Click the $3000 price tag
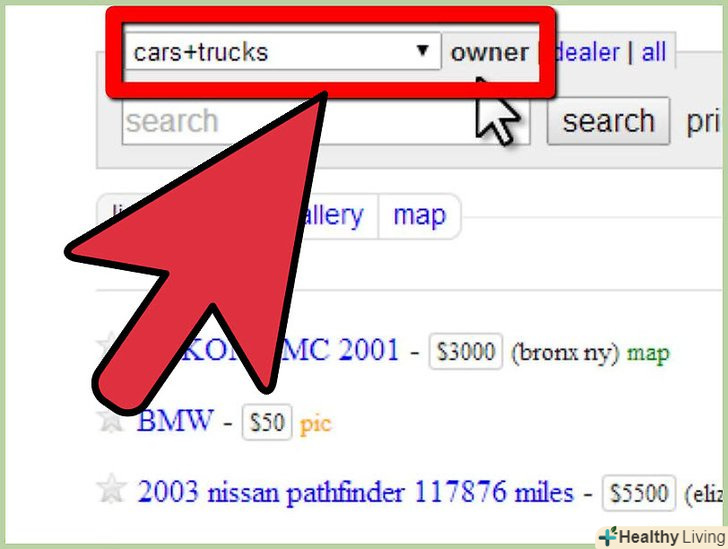 click(466, 351)
